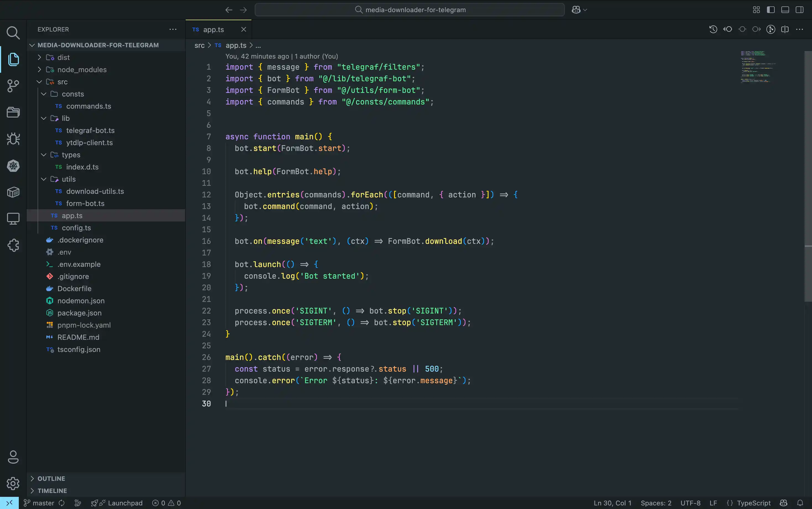812x509 pixels.
Task: Open changes with previous revision icon
Action: [727, 29]
